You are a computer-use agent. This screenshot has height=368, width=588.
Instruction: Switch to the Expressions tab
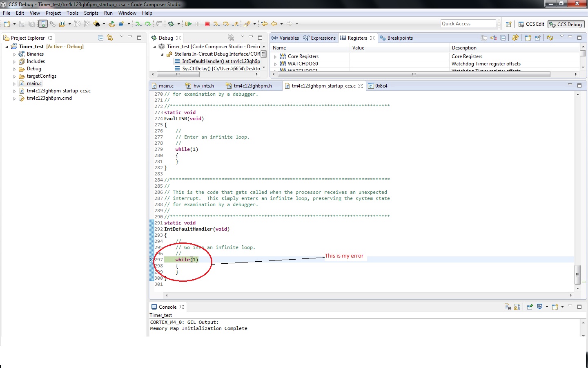[x=319, y=38]
